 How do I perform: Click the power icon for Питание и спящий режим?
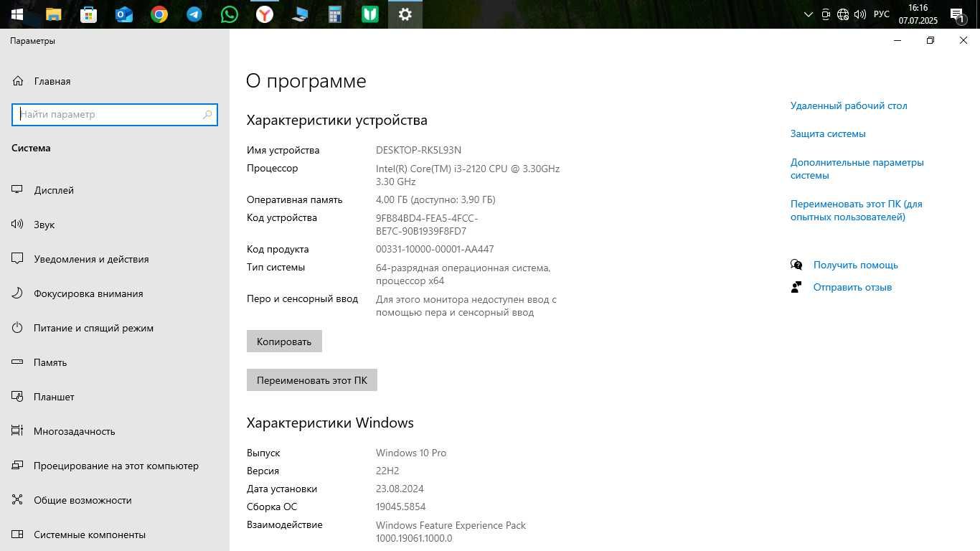pos(18,328)
